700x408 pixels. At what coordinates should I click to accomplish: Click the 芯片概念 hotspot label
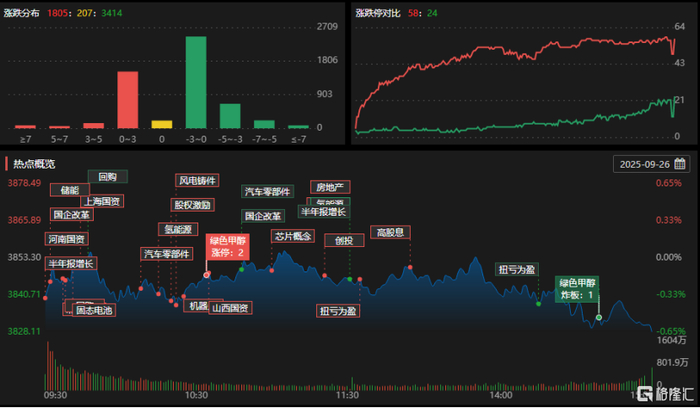tap(293, 236)
